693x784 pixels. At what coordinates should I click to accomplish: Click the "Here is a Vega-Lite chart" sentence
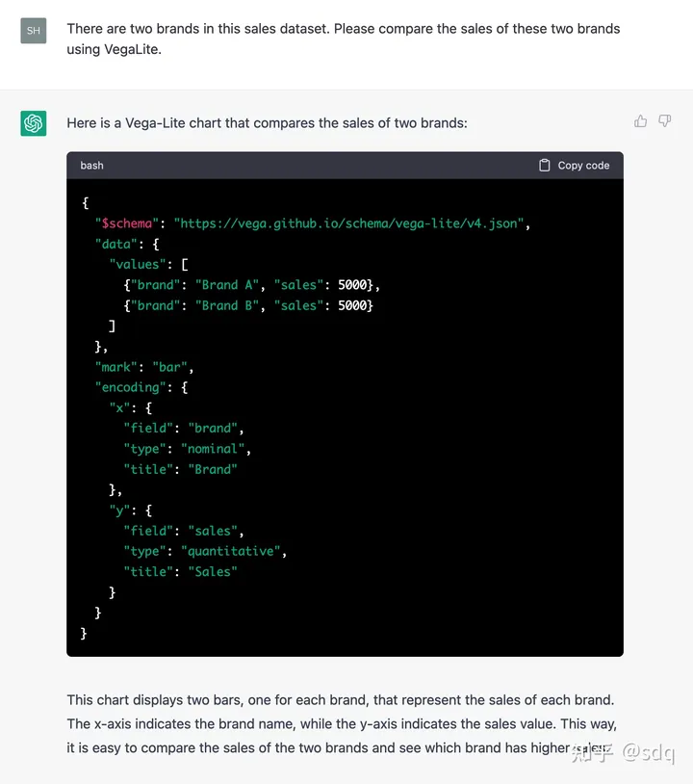click(267, 123)
